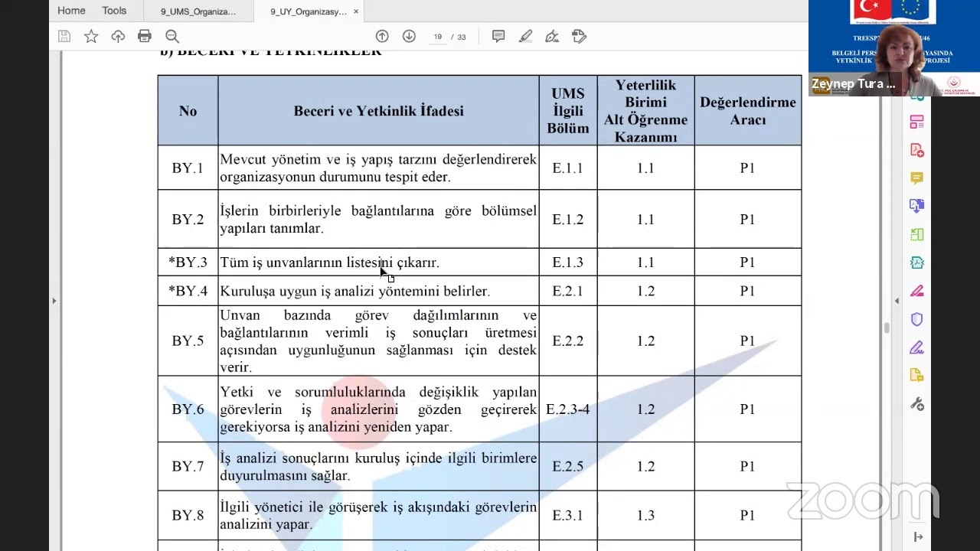Click text "Tüm iş unvanlarının listesini çıkarır."
The height and width of the screenshot is (551, 980).
coord(329,262)
